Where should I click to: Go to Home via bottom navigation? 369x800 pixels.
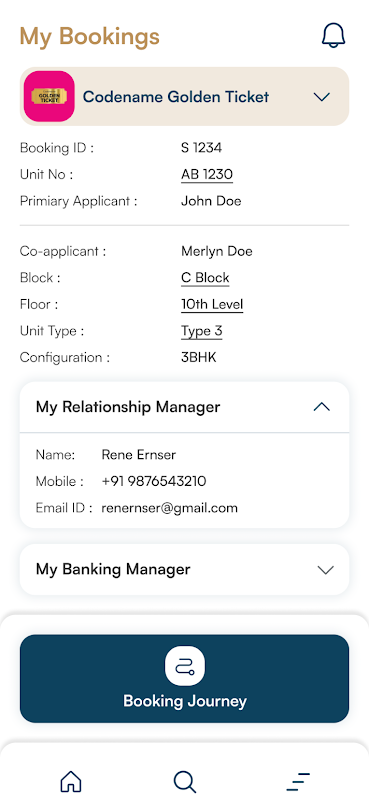[71, 781]
